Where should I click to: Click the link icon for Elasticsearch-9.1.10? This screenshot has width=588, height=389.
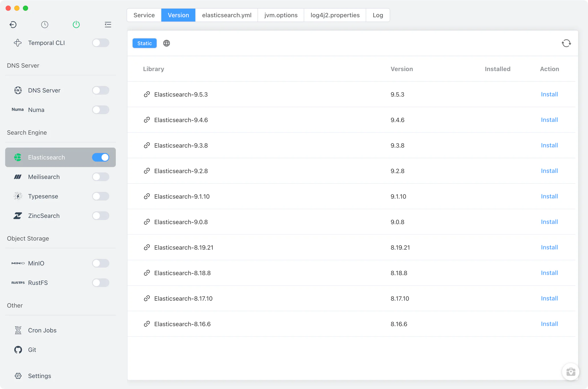147,197
